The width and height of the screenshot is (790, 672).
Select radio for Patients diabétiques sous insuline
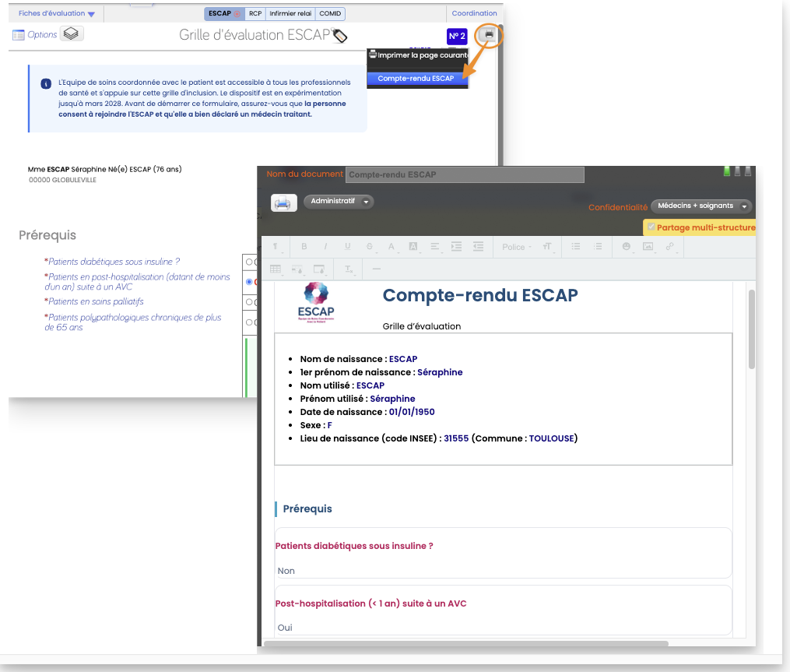(x=249, y=262)
